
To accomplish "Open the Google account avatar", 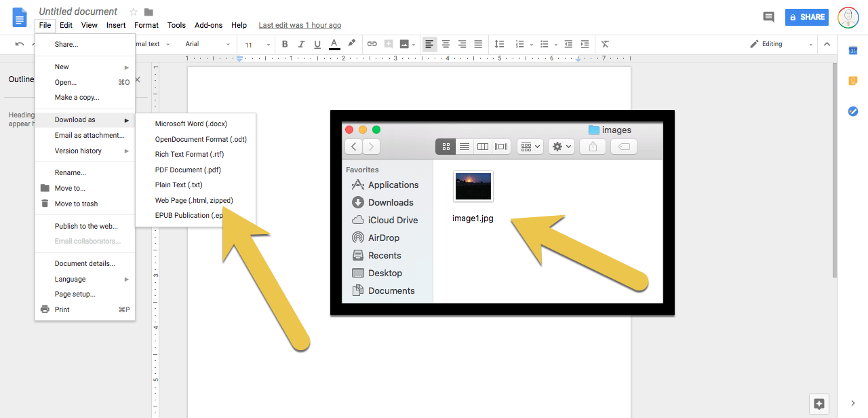I will tap(848, 17).
